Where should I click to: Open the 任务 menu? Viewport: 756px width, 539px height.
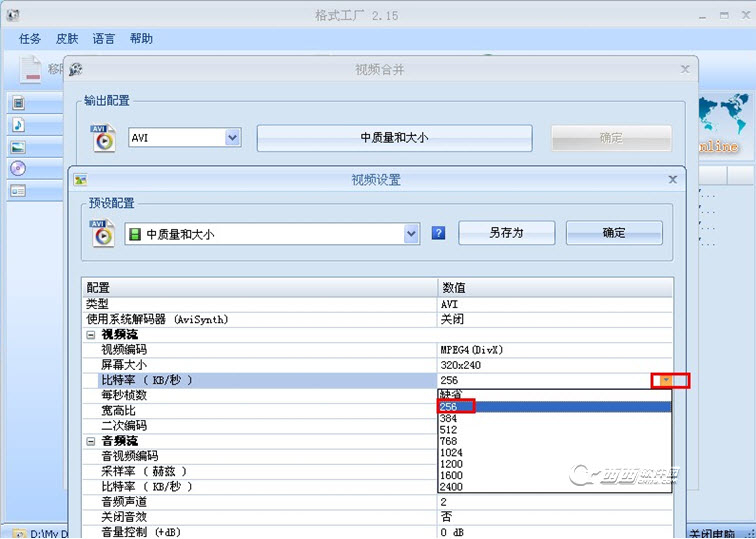(x=30, y=39)
